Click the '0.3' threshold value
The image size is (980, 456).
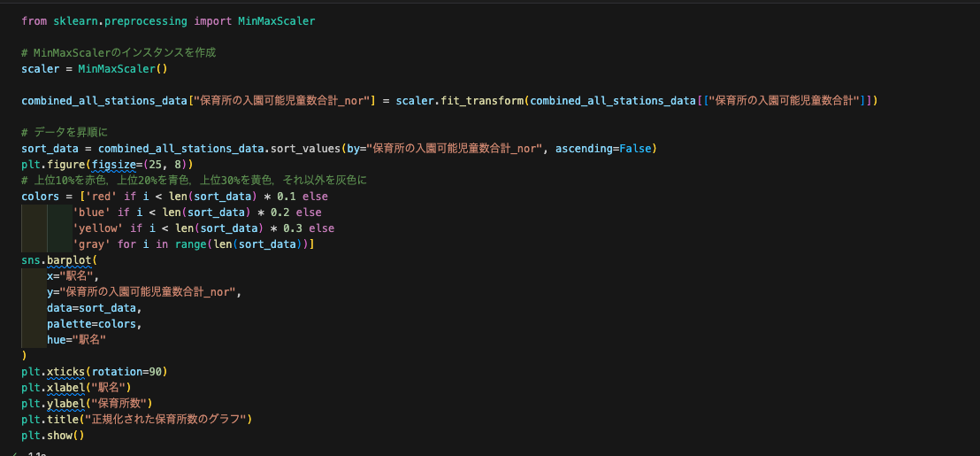[x=293, y=228]
